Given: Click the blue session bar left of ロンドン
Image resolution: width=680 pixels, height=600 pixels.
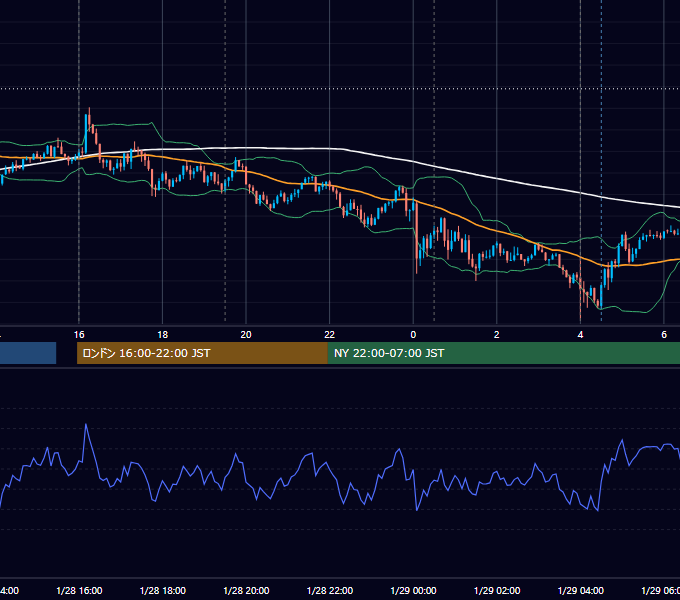Looking at the screenshot, I should pos(28,353).
